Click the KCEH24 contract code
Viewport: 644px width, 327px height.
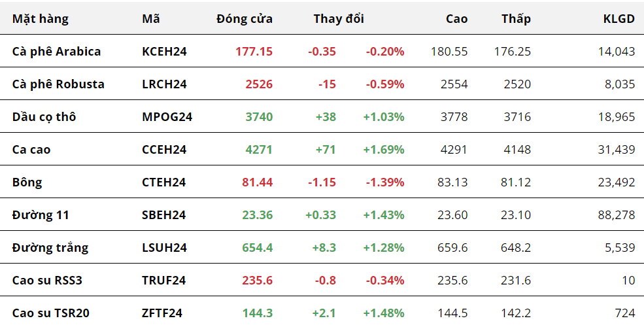164,52
